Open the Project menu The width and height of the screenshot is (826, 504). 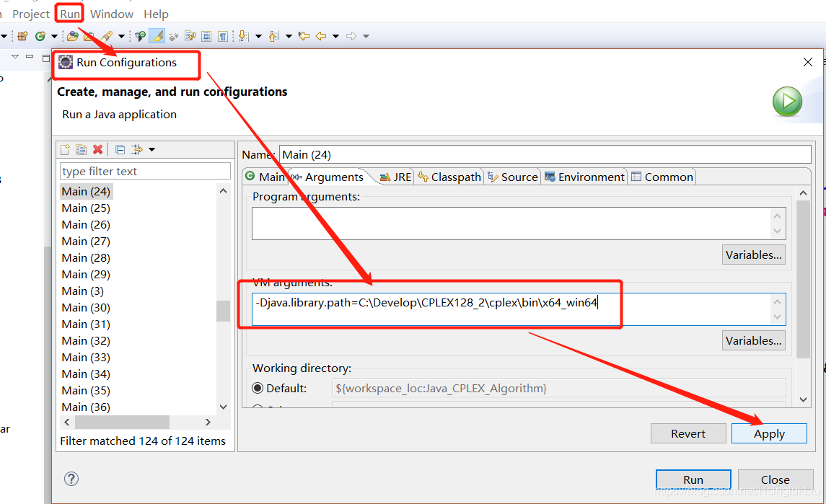[x=30, y=13]
